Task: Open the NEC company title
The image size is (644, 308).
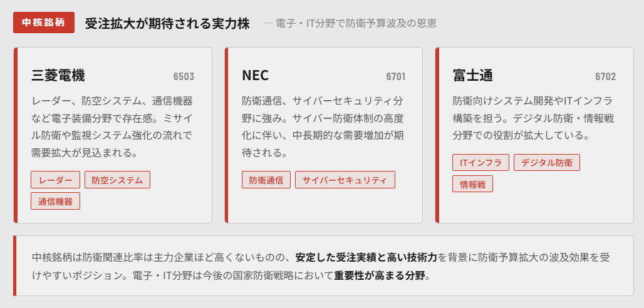Action: (255, 76)
